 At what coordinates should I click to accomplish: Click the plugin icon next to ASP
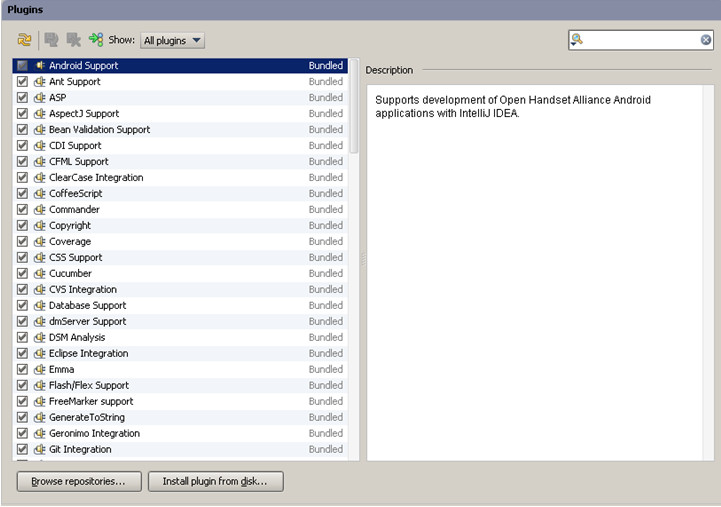40,98
